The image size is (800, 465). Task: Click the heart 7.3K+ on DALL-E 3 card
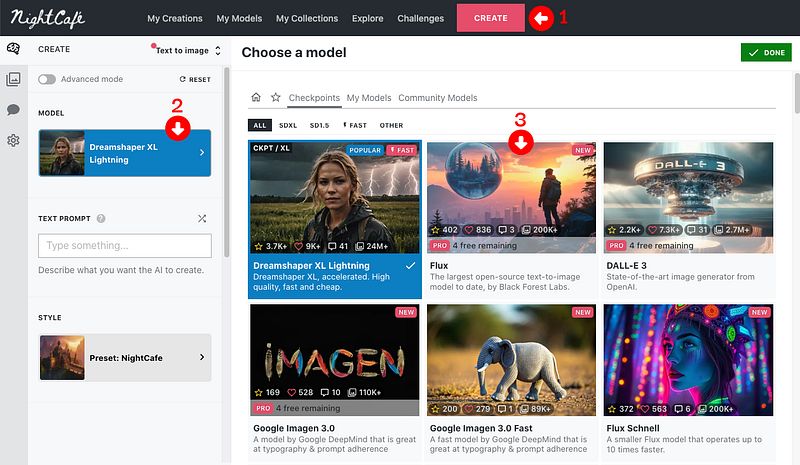click(x=663, y=230)
